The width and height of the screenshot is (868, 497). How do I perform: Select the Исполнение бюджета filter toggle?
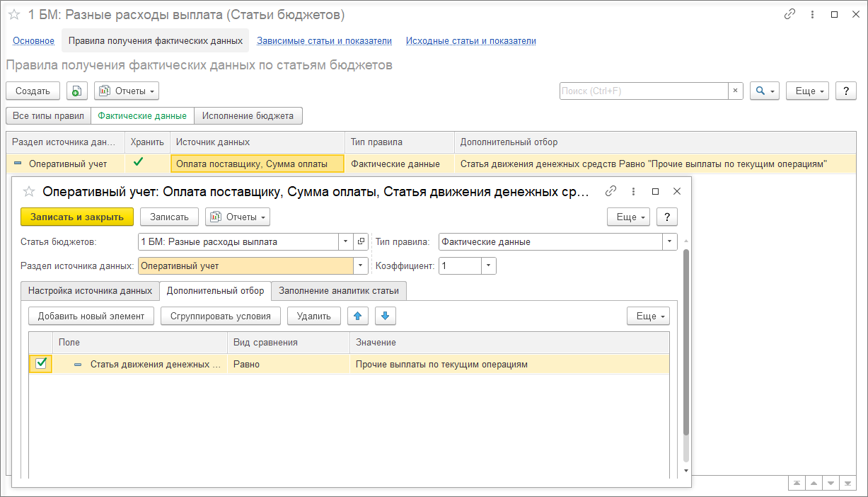[248, 115]
